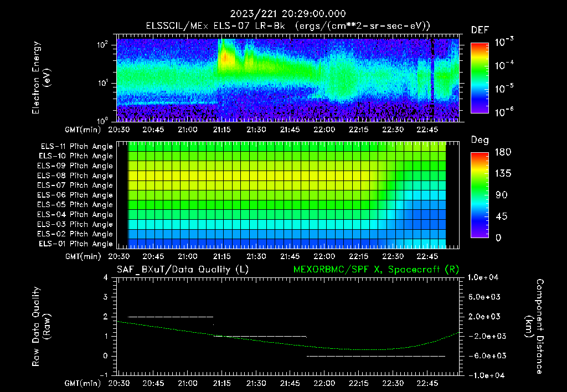Viewport: 567px width, 392px height.
Task: Click the timestamp title 2023/221 20:29:00.000
Action: point(288,14)
